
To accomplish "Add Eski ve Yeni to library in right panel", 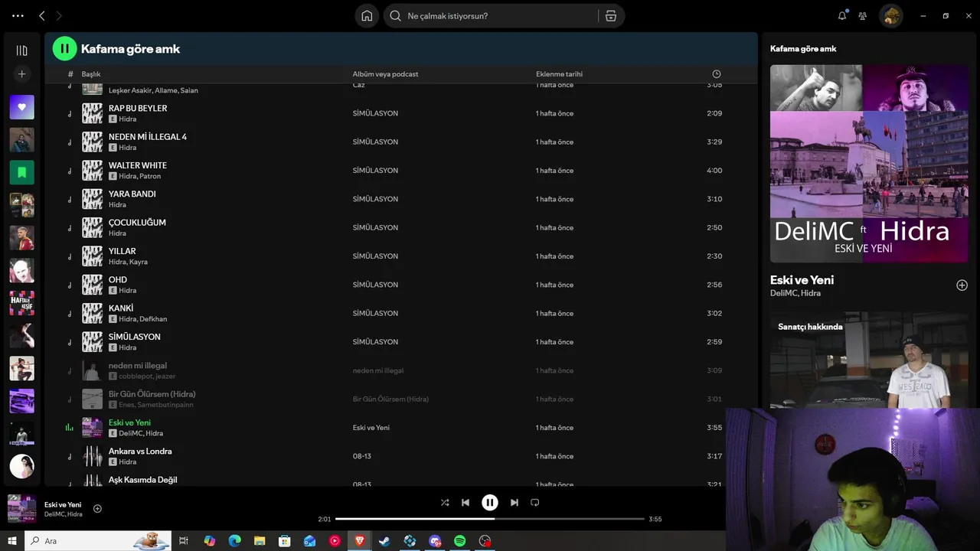I will [x=962, y=285].
